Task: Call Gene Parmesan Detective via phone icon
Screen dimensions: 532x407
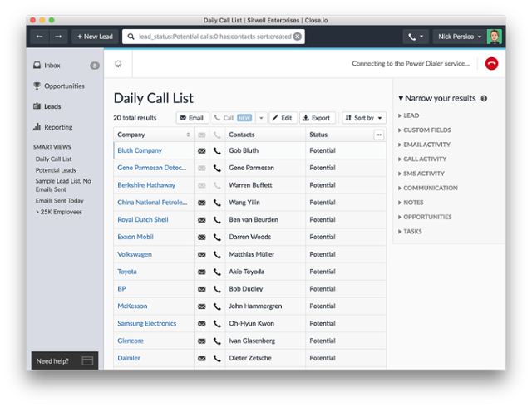Action: pyautogui.click(x=217, y=168)
